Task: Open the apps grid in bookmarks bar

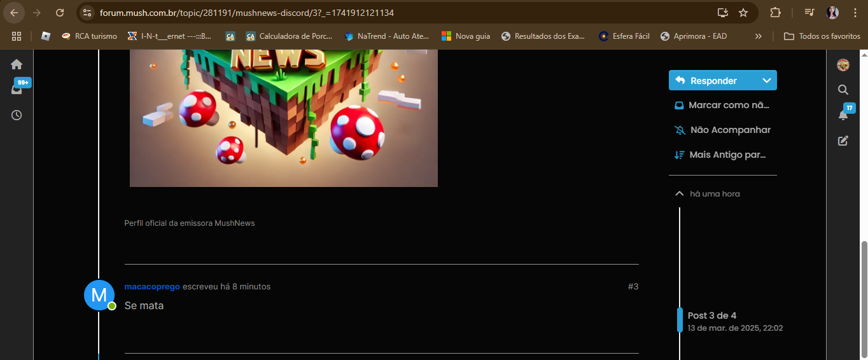Action: pos(17,36)
